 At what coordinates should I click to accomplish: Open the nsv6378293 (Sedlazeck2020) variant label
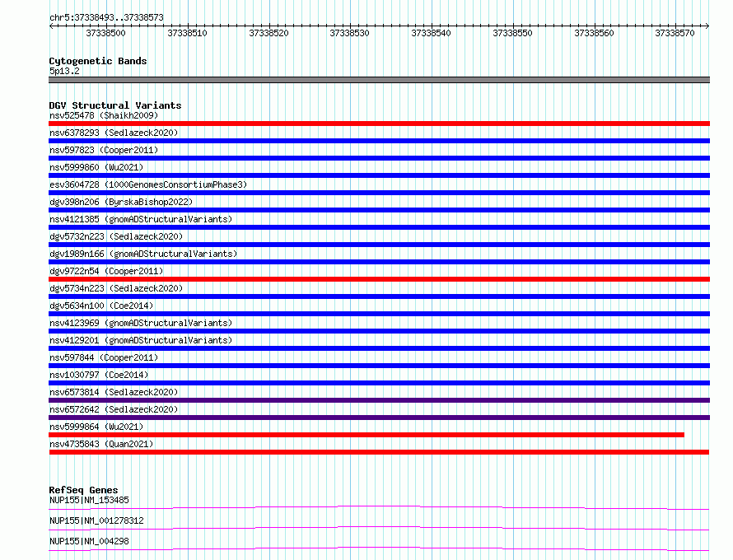[x=114, y=133]
